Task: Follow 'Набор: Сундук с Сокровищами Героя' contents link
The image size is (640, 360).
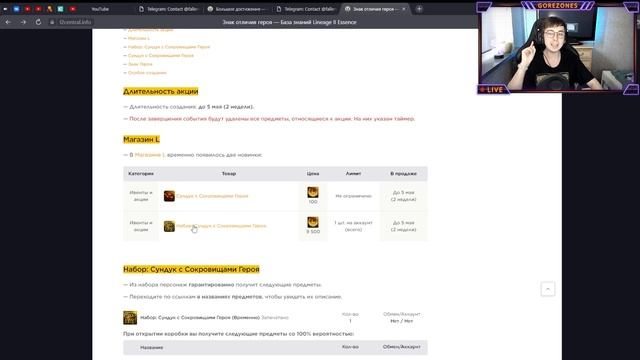Action: [169, 47]
